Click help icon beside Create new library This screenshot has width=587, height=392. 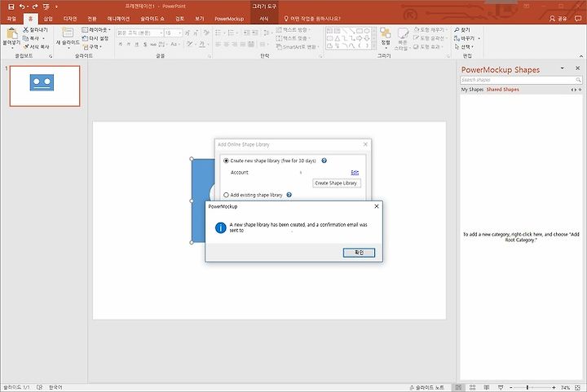tap(324, 161)
